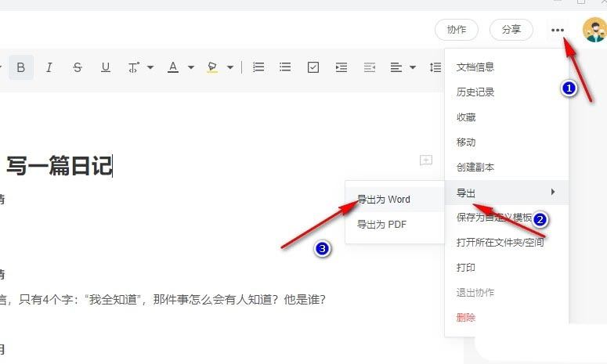This screenshot has height=364, width=607.
Task: Open the three-dot more menu
Action: pos(558,31)
